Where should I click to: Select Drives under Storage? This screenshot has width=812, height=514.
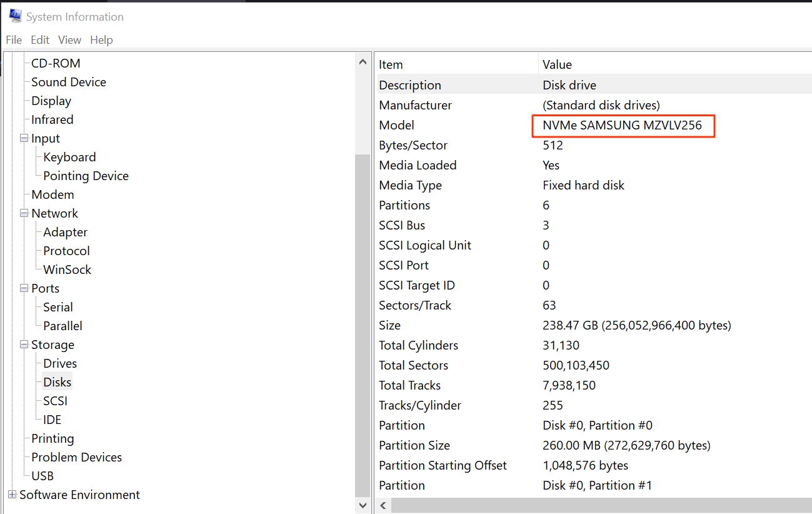tap(60, 363)
